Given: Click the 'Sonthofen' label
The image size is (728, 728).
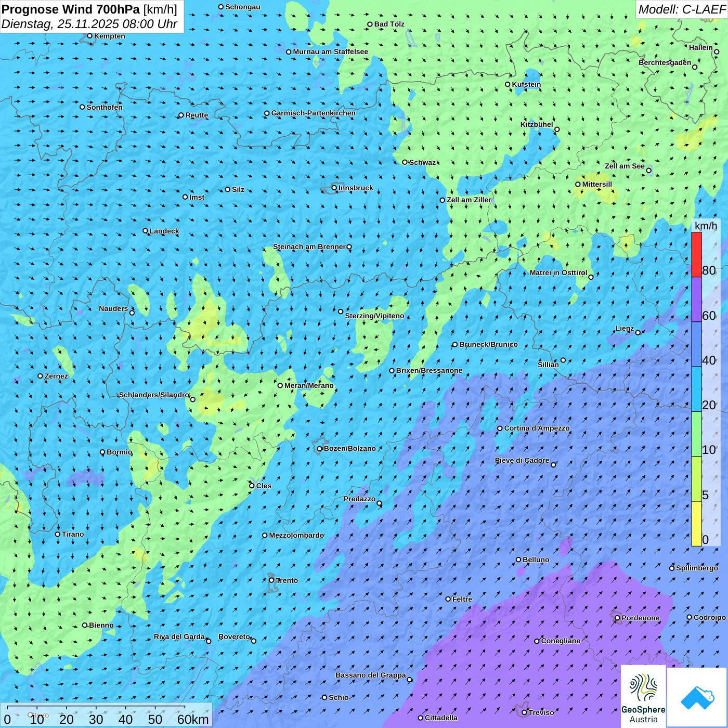Looking at the screenshot, I should [x=105, y=107].
